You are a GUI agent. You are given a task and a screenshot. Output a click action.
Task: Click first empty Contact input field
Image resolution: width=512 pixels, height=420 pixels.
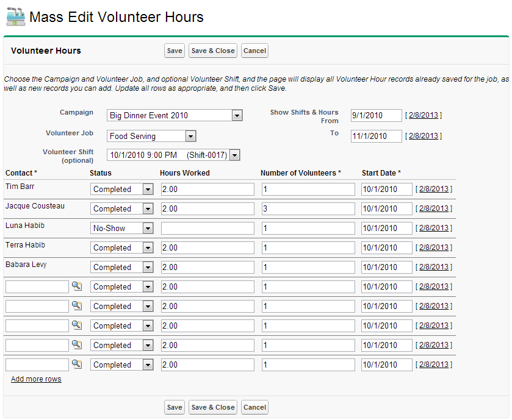point(37,287)
